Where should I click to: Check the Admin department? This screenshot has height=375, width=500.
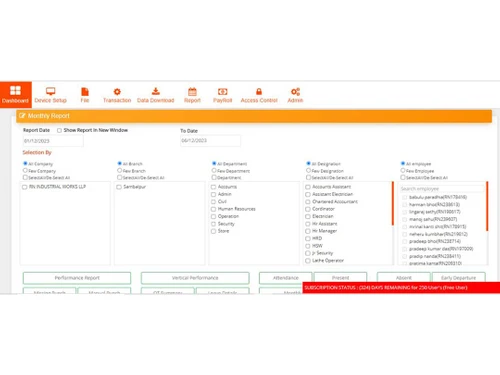tap(214, 194)
